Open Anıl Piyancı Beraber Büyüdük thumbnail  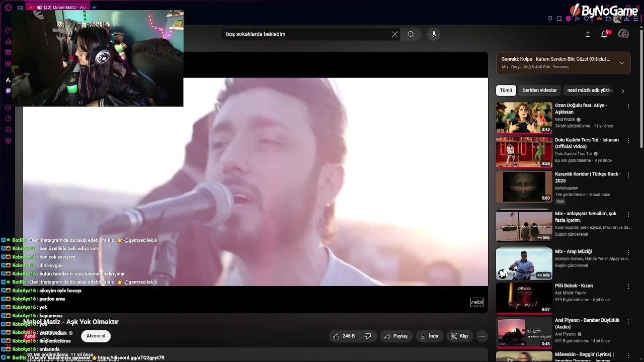click(524, 332)
